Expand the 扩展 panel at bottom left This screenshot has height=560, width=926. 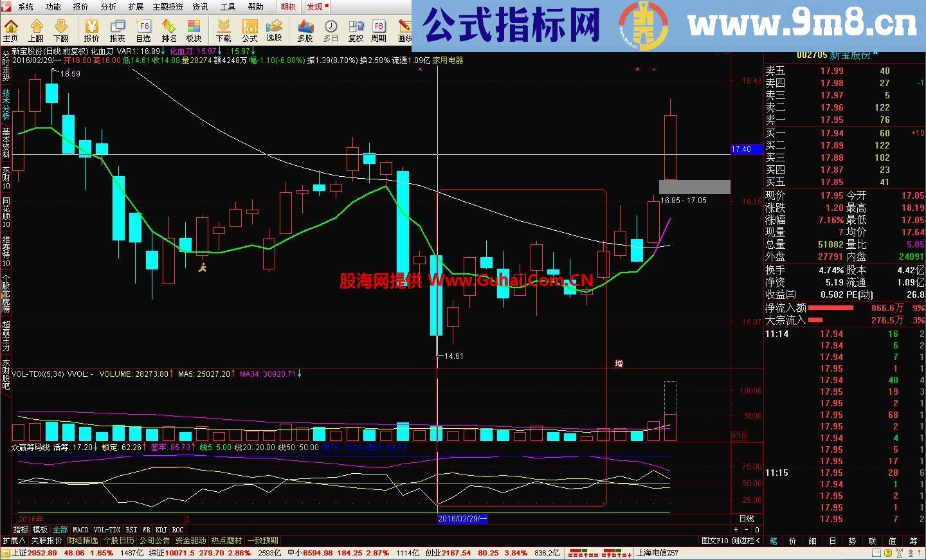pos(14,540)
